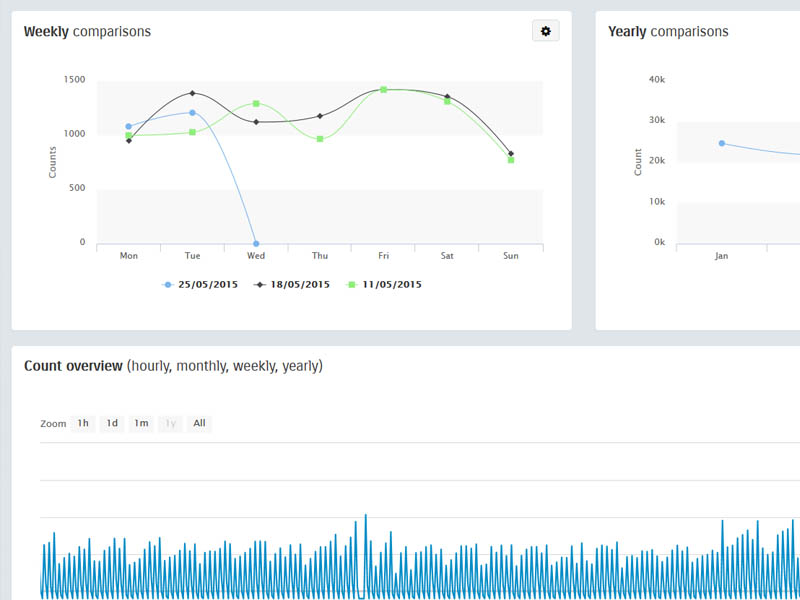Select the 1m zoom option
This screenshot has height=600, width=800.
tap(141, 424)
